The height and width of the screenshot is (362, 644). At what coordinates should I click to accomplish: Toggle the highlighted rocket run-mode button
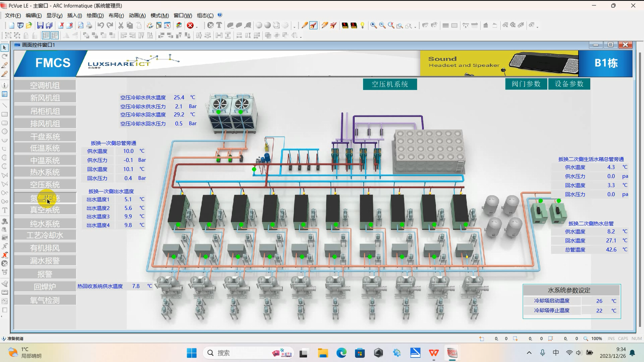pos(314,25)
